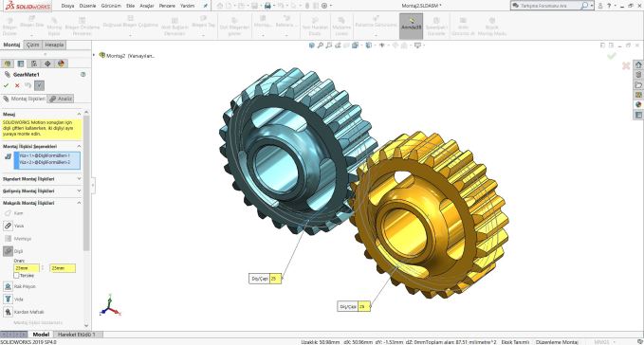Open the search box dropdown arrow
Screen dimensions: 644x345
[x=592, y=6]
